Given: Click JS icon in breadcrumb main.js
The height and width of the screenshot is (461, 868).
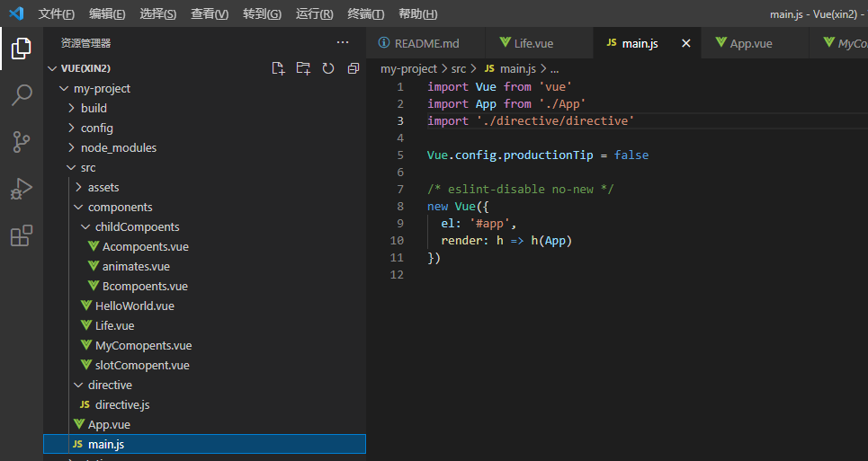Looking at the screenshot, I should tap(489, 68).
